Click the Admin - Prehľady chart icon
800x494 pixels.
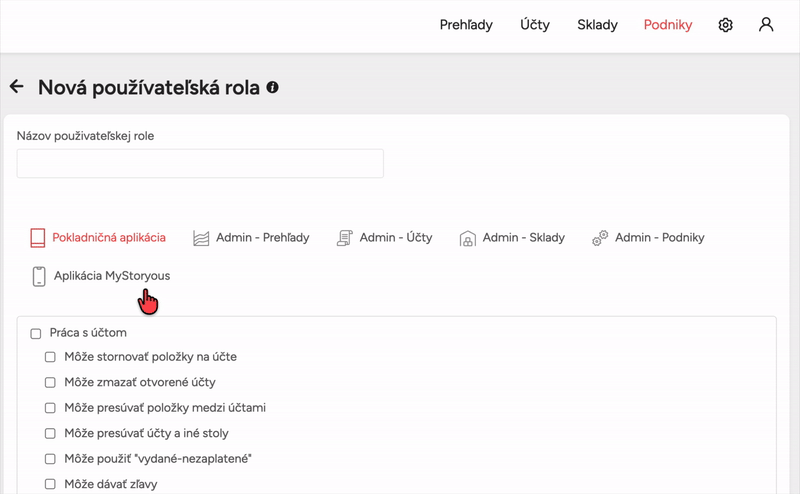(x=201, y=238)
